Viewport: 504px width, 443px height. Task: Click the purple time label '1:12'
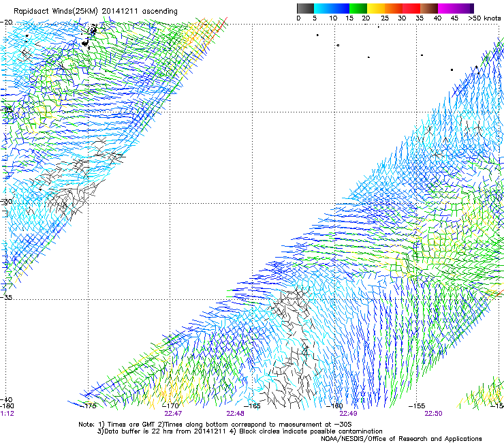point(7,414)
